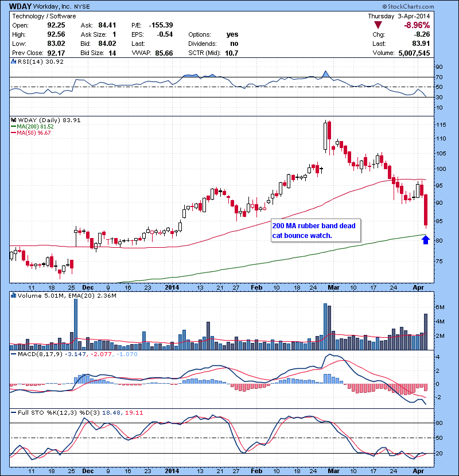
Task: Click the Open value 92.25
Action: [56, 25]
